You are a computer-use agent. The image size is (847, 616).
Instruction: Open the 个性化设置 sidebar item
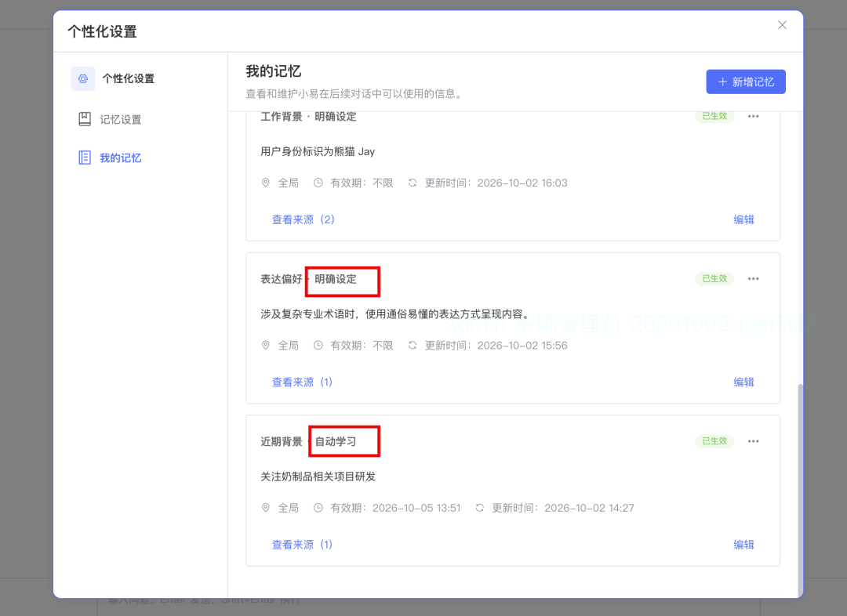[x=113, y=79]
